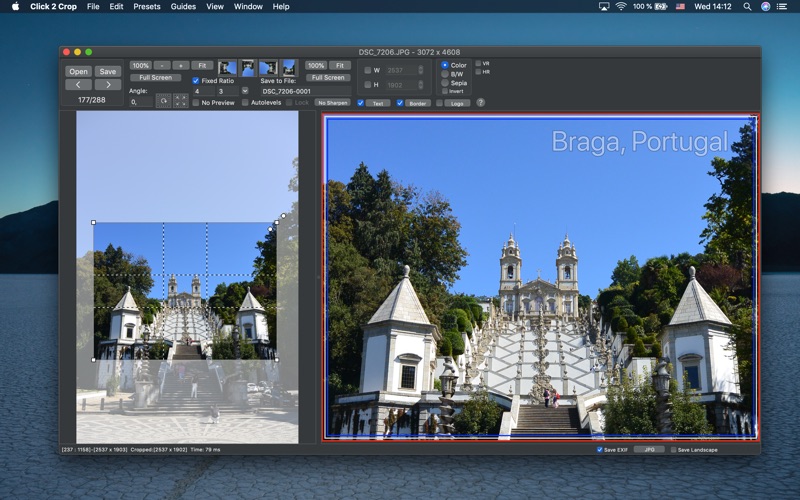Image resolution: width=800 pixels, height=500 pixels.
Task: Enable the Save Landscape checkbox
Action: pyautogui.click(x=673, y=449)
